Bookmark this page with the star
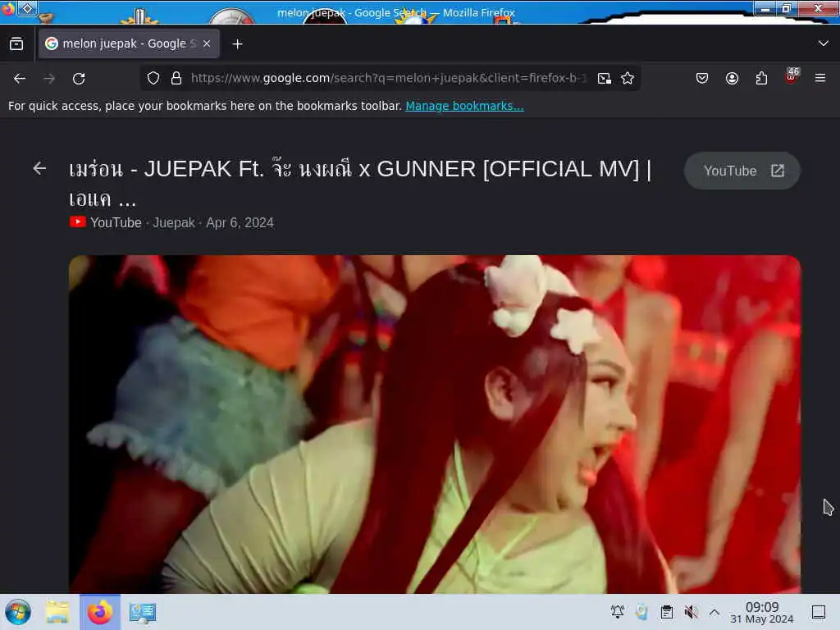The width and height of the screenshot is (840, 630). [628, 78]
